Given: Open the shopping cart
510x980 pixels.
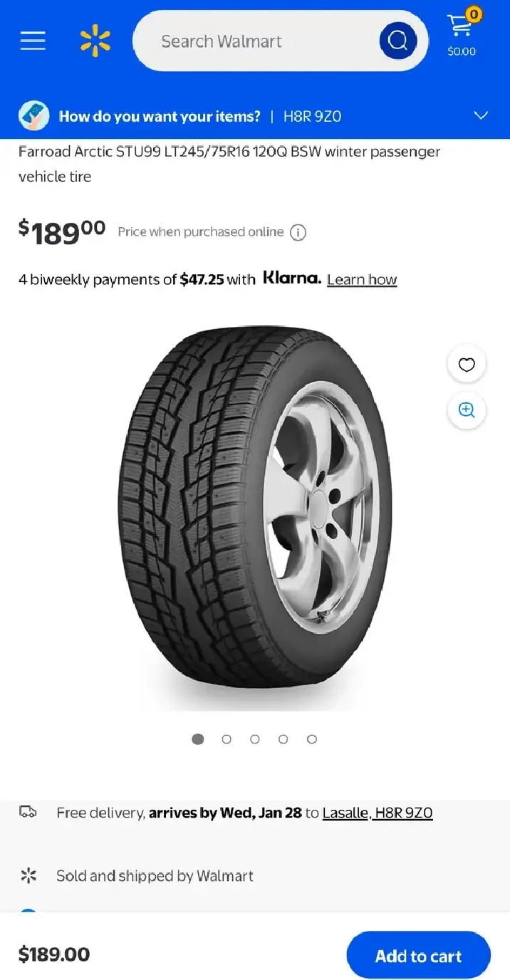Looking at the screenshot, I should pos(462,34).
